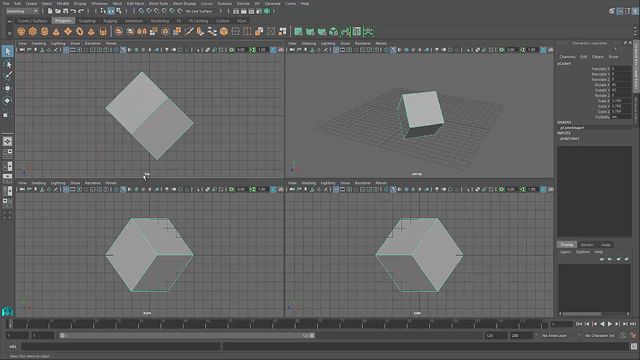
Task: Click the layer editor horizontal scrollbar
Action: 582,314
